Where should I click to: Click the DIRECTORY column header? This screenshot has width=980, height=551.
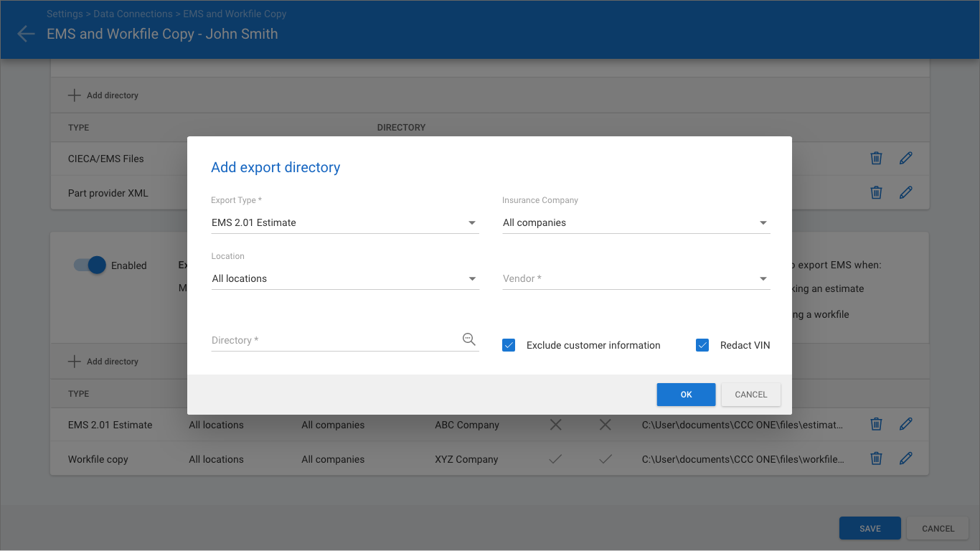coord(402,128)
